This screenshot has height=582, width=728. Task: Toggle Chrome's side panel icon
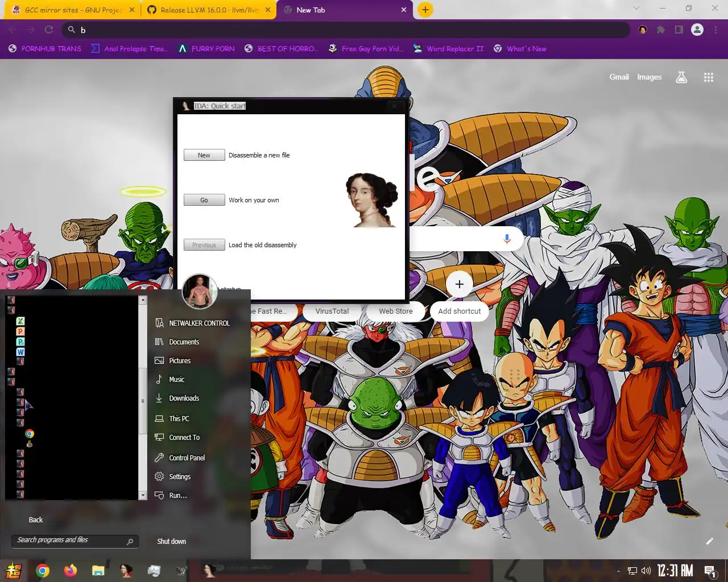(679, 30)
